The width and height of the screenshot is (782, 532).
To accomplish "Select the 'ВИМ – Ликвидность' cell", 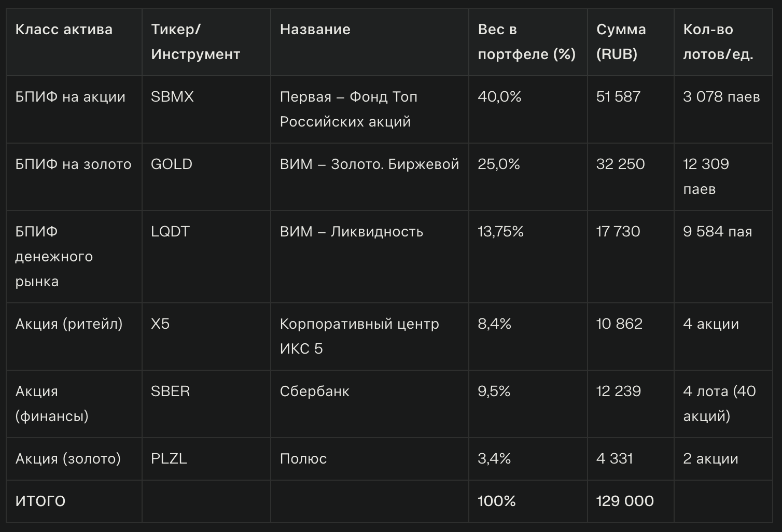I will 352,232.
